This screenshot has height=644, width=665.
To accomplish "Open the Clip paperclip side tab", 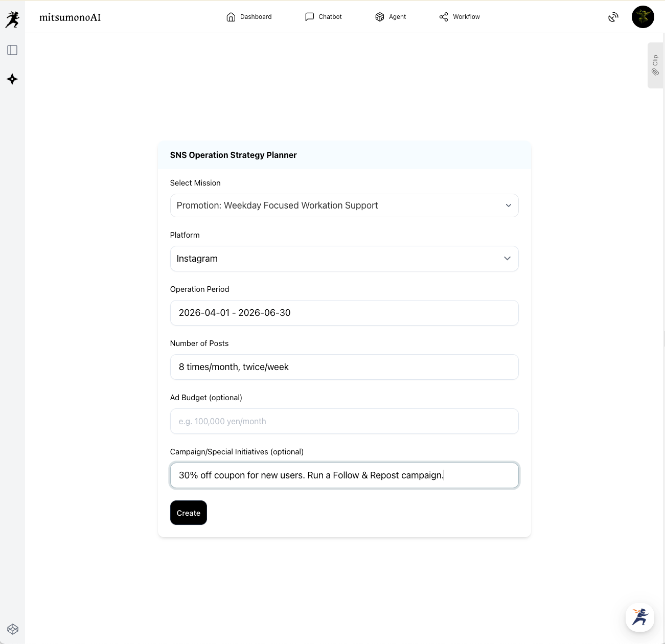I will tap(655, 65).
